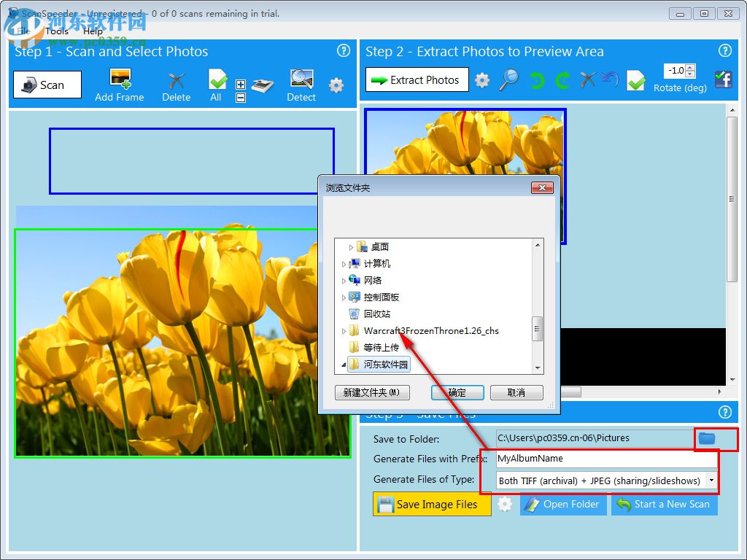The width and height of the screenshot is (747, 560).
Task: Rotate photo counterclockwise in Step 2
Action: pos(536,80)
